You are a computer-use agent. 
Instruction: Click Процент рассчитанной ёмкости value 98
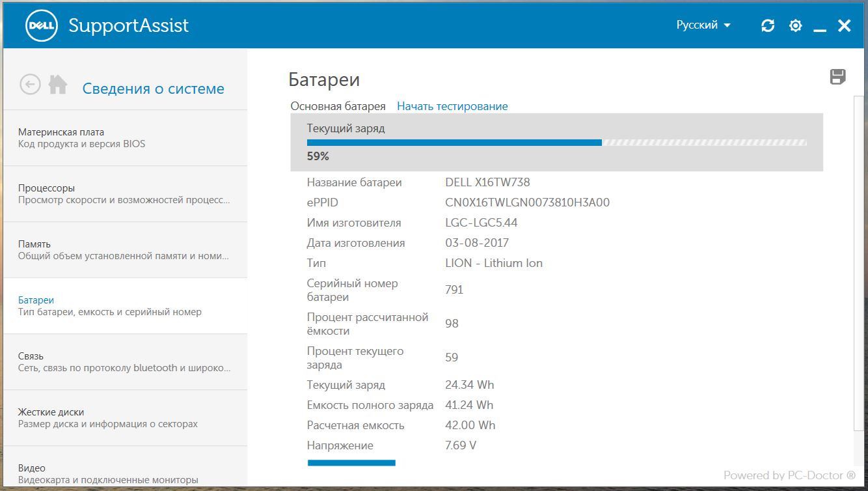pos(452,324)
